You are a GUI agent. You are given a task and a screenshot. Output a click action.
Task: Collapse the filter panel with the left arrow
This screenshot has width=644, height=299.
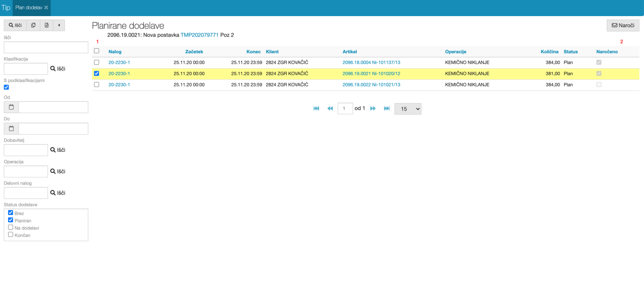(x=59, y=25)
